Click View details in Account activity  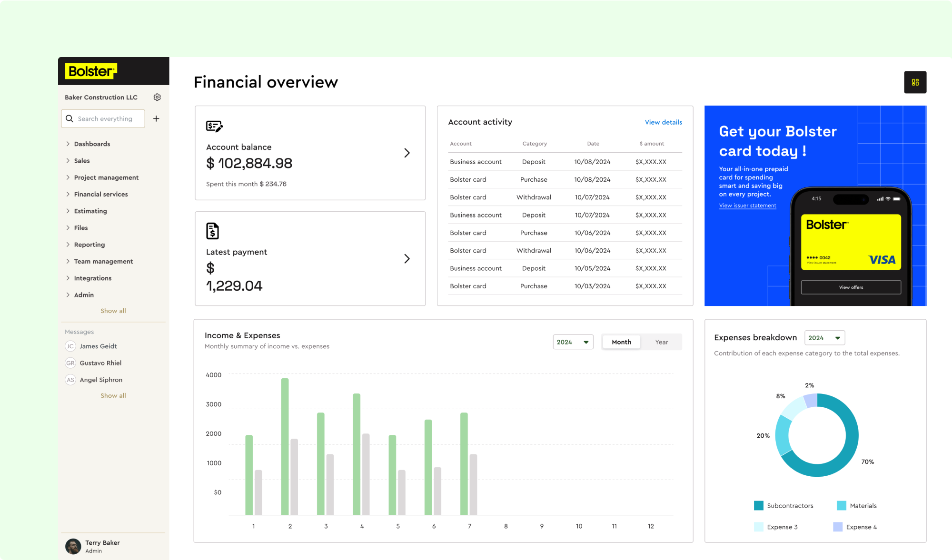pos(663,122)
